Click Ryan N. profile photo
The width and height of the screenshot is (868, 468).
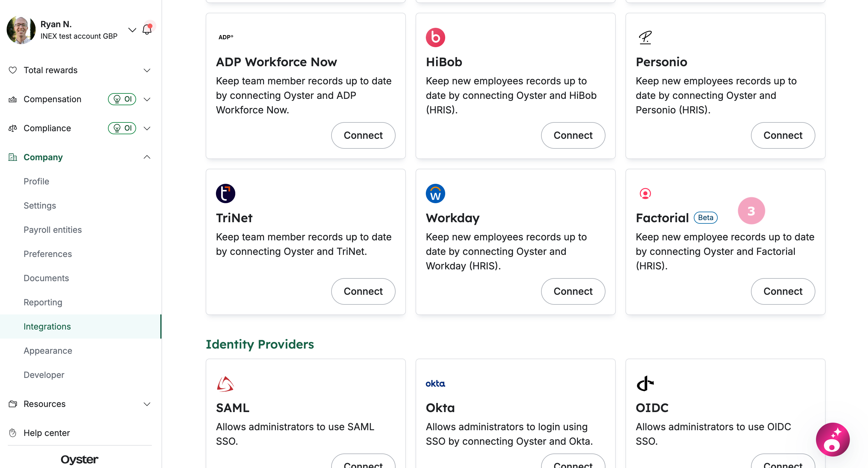[x=21, y=30]
